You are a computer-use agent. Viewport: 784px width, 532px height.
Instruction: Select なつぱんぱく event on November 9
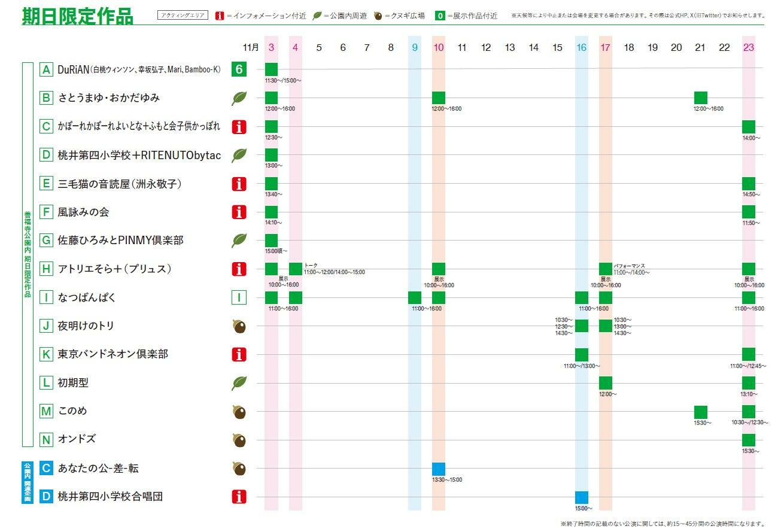click(x=415, y=297)
